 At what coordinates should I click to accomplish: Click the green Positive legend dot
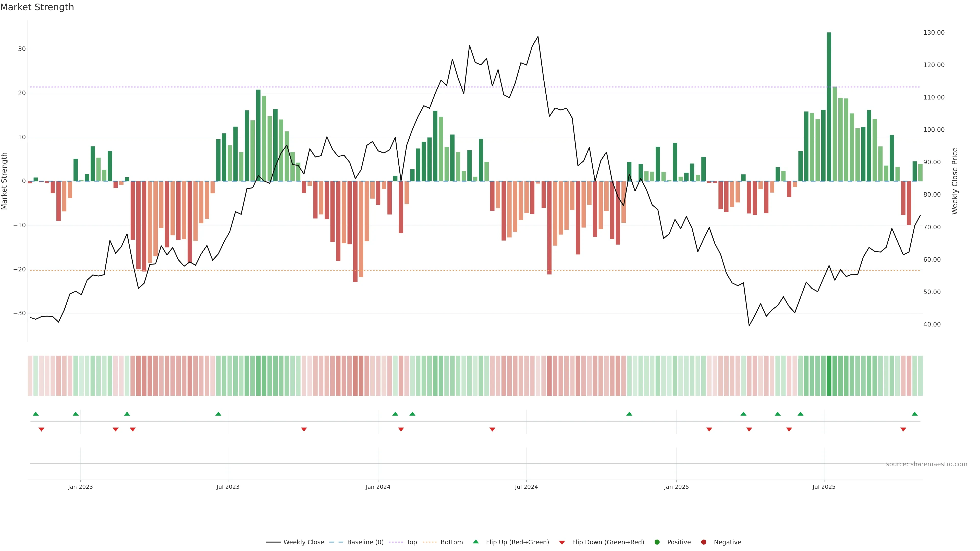(657, 542)
